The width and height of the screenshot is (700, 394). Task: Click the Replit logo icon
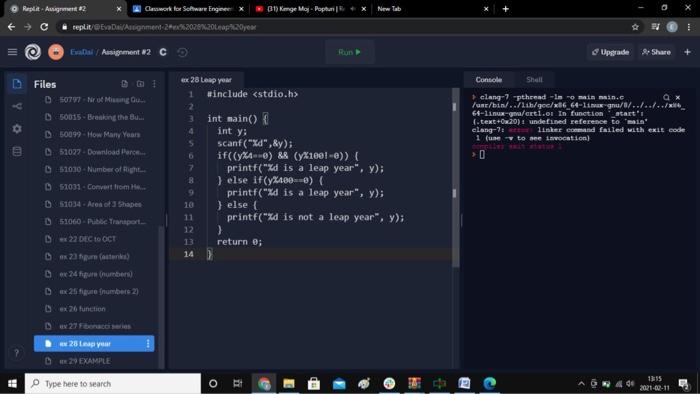(33, 52)
